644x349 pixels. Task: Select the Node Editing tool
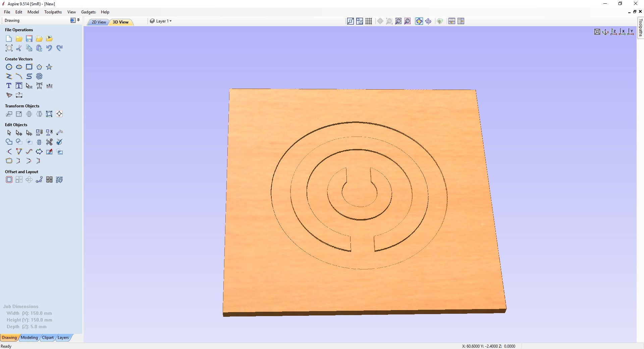tap(19, 133)
